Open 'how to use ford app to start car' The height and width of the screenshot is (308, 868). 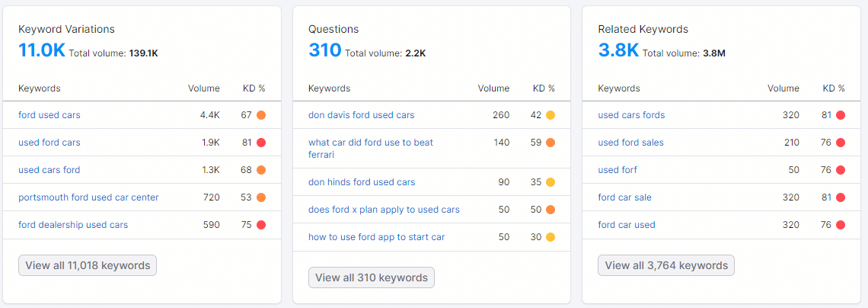click(376, 237)
